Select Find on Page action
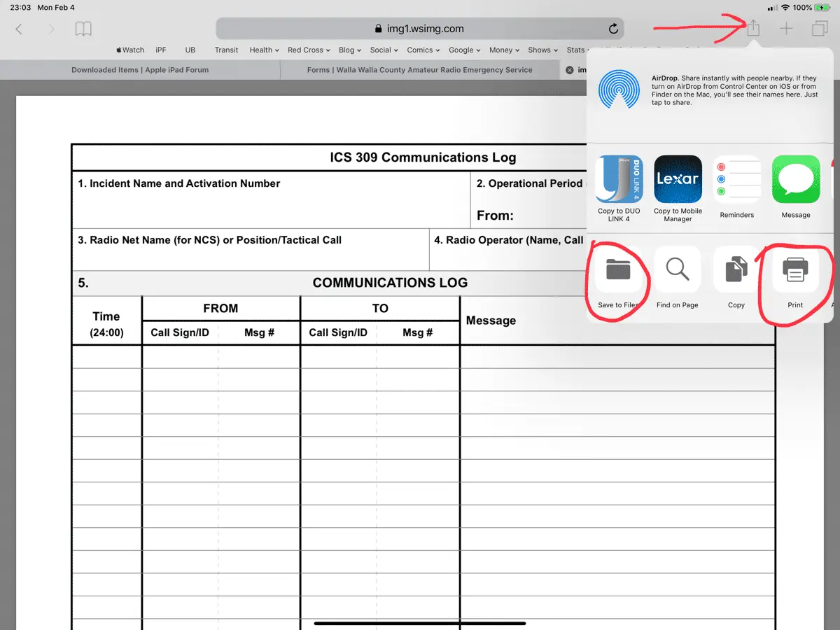The height and width of the screenshot is (630, 840). pos(677,270)
